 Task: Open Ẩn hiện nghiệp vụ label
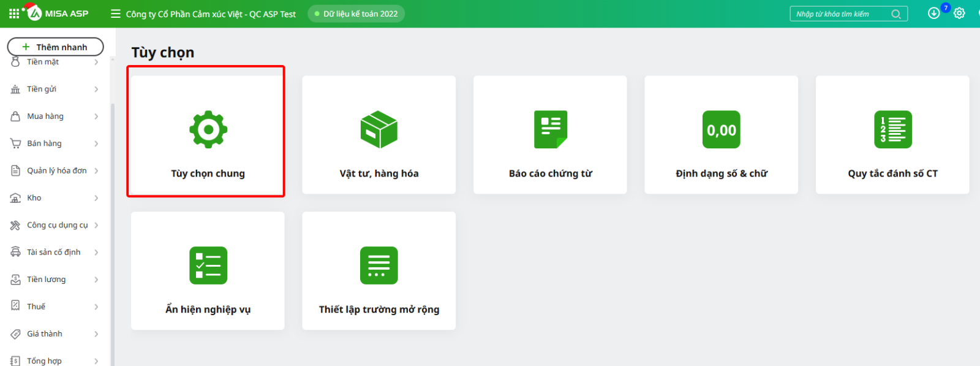coord(208,310)
